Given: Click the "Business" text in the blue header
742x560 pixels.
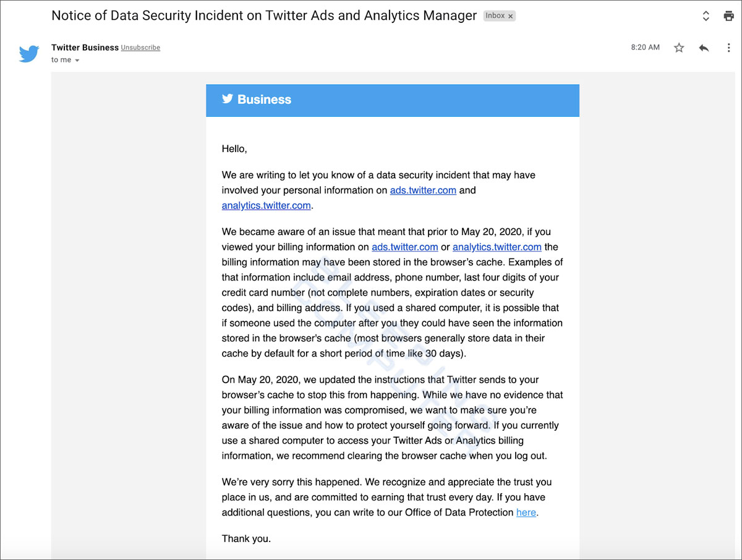Looking at the screenshot, I should 264,100.
